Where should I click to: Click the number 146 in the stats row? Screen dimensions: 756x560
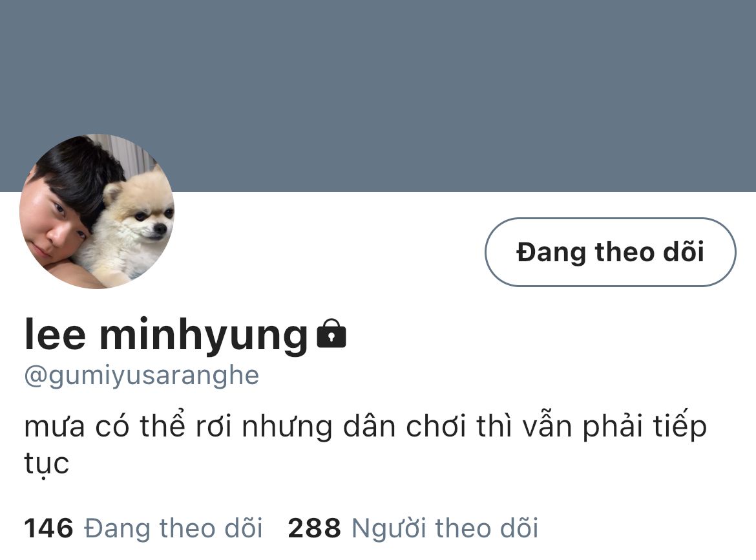(48, 528)
